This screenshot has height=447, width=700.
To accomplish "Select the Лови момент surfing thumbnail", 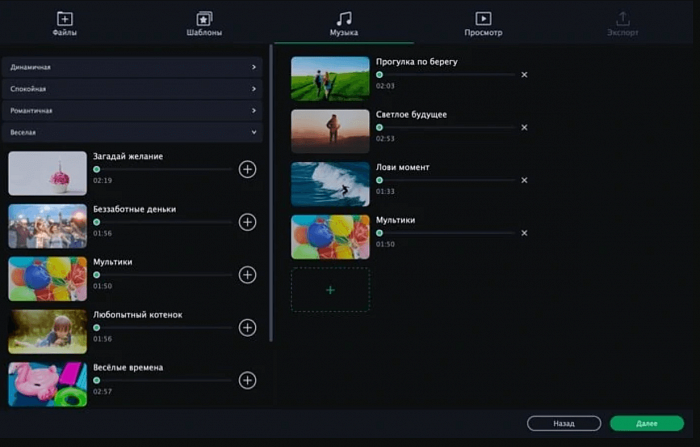I will point(330,184).
